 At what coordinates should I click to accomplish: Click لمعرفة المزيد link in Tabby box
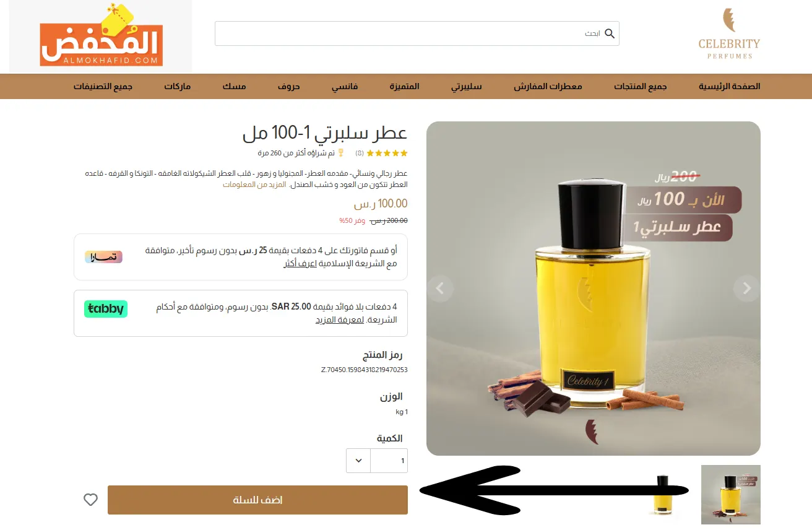tap(340, 319)
